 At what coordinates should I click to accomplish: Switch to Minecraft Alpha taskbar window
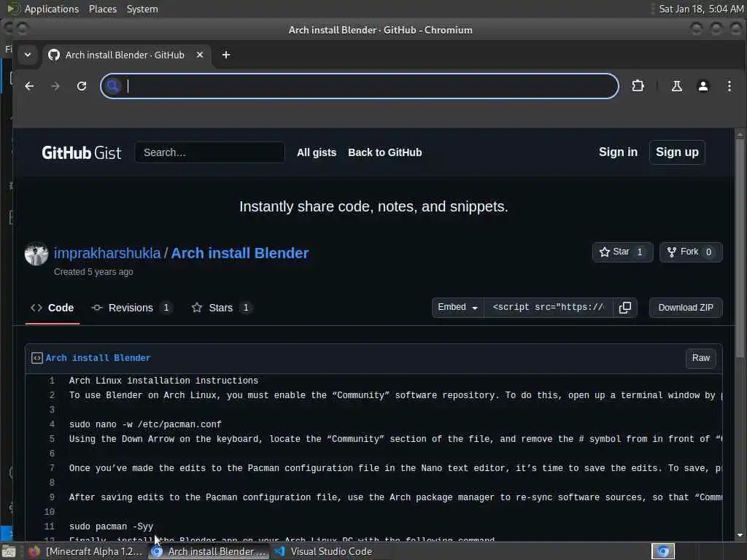86,551
